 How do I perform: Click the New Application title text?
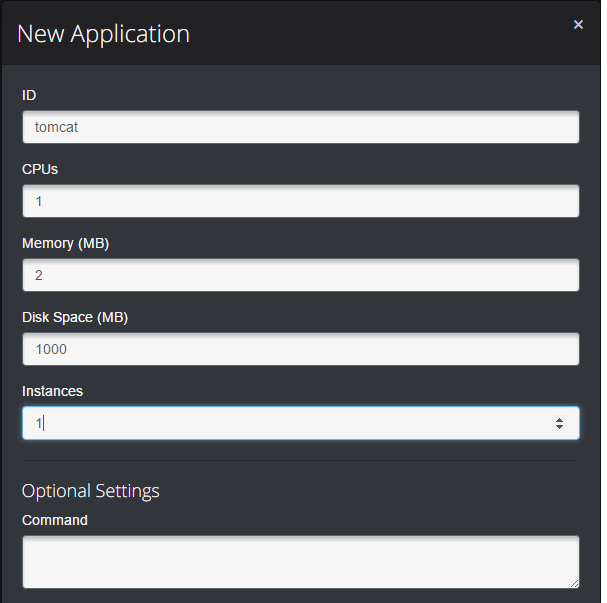click(103, 33)
